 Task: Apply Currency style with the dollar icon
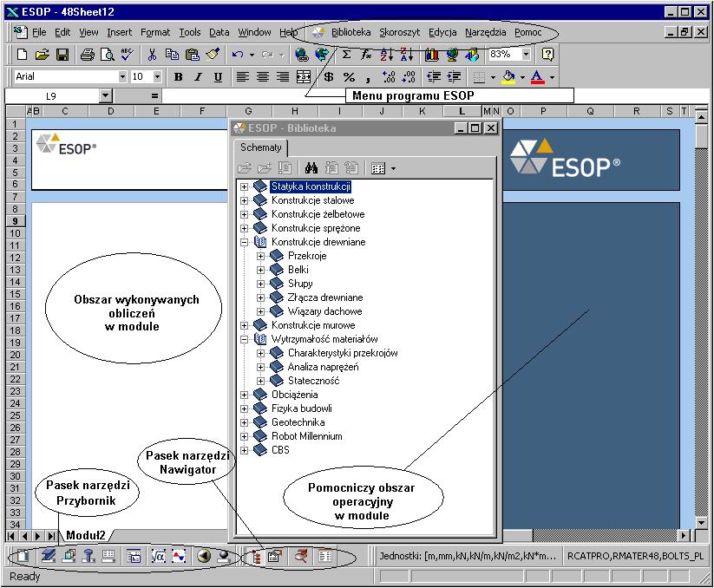pos(329,77)
